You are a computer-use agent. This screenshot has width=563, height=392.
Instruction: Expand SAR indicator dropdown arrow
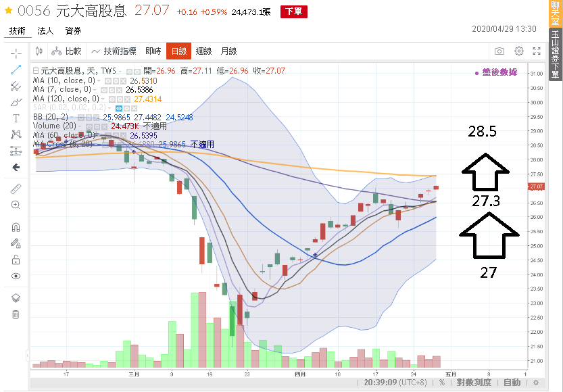point(109,108)
